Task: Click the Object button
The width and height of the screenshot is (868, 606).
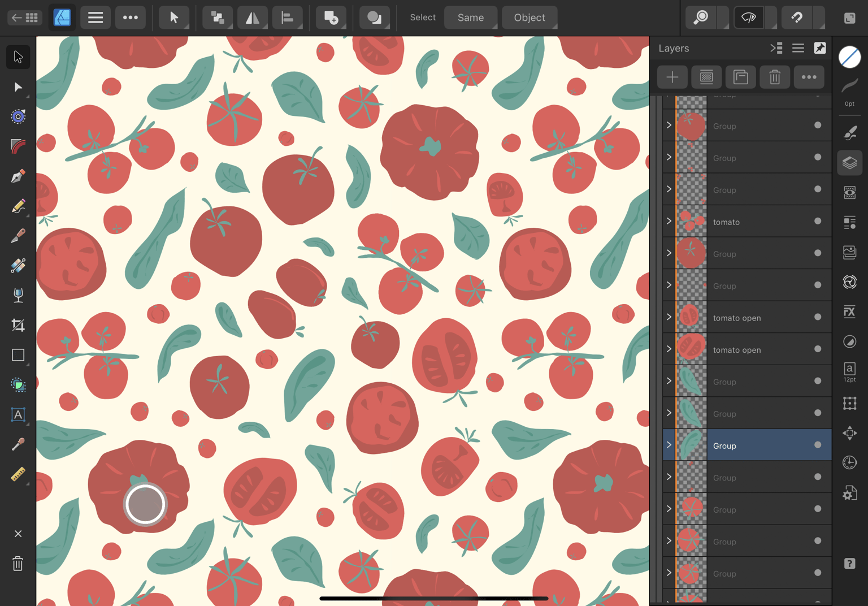Action: tap(530, 18)
